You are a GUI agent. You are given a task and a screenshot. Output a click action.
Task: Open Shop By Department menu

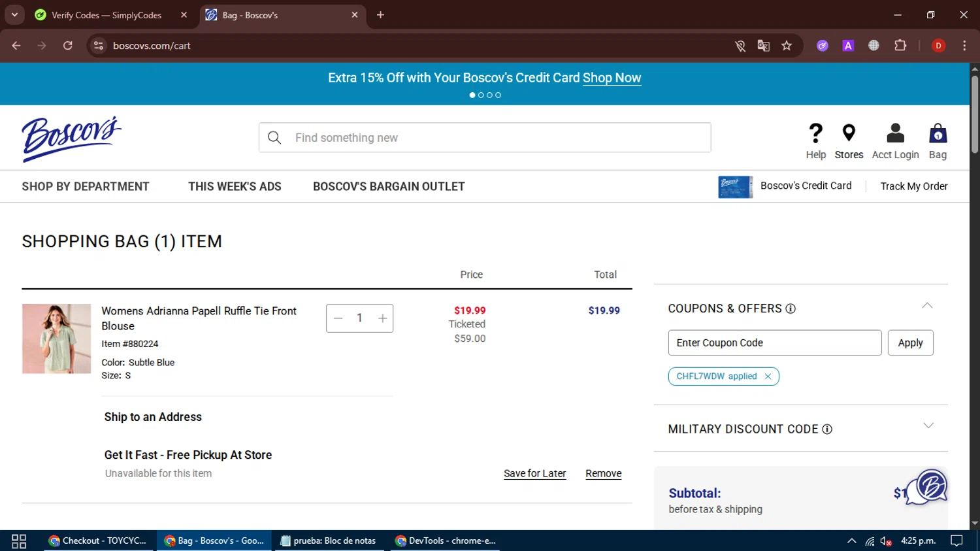coord(86,186)
